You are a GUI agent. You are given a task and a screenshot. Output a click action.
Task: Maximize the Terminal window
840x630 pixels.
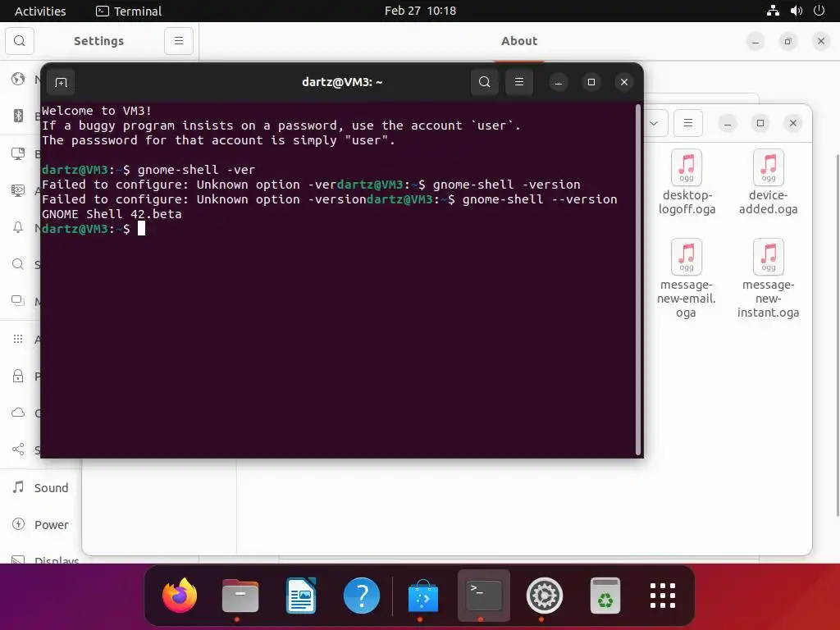tap(591, 83)
